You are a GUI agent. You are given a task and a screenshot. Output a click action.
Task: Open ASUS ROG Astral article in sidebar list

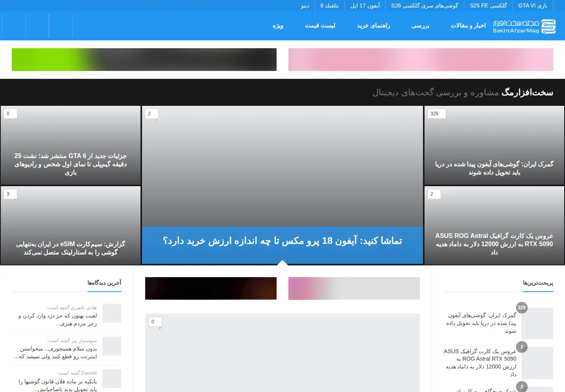[480, 363]
